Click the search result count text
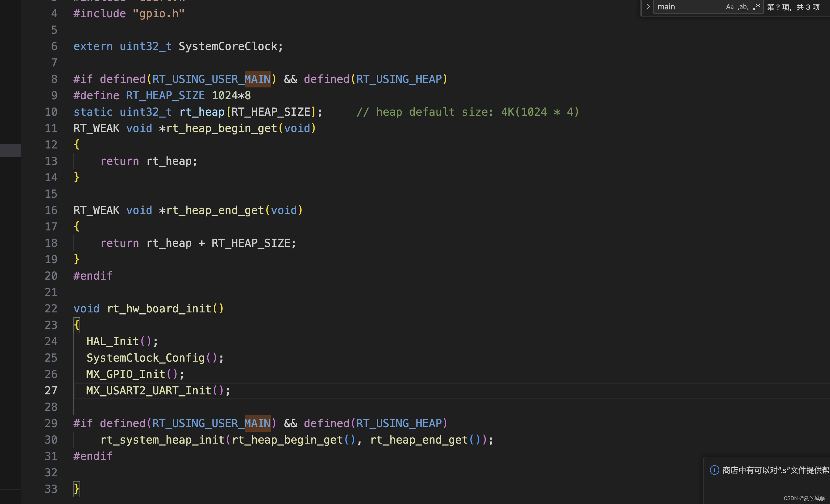The width and height of the screenshot is (830, 504). pyautogui.click(x=793, y=7)
